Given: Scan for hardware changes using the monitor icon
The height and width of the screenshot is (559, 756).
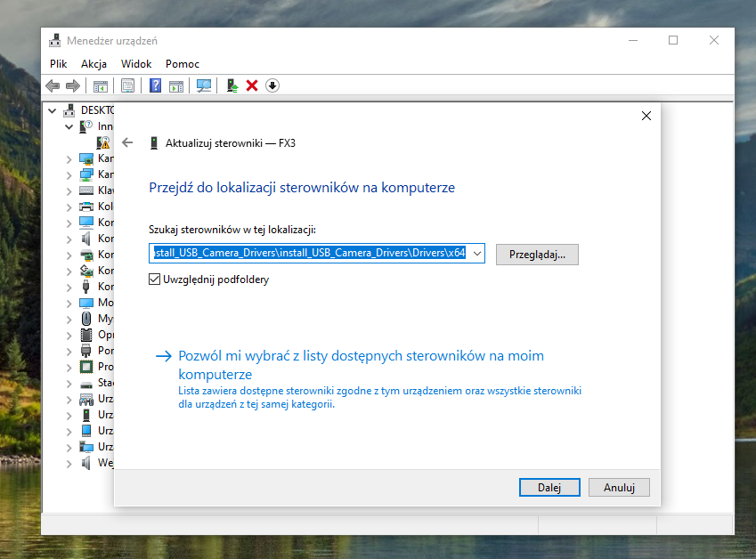Looking at the screenshot, I should (203, 86).
